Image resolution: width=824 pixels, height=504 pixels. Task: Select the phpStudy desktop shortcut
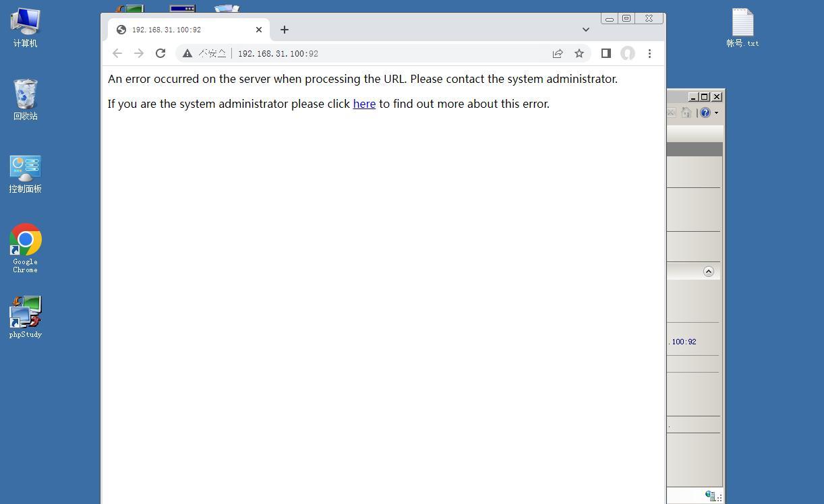click(x=25, y=317)
